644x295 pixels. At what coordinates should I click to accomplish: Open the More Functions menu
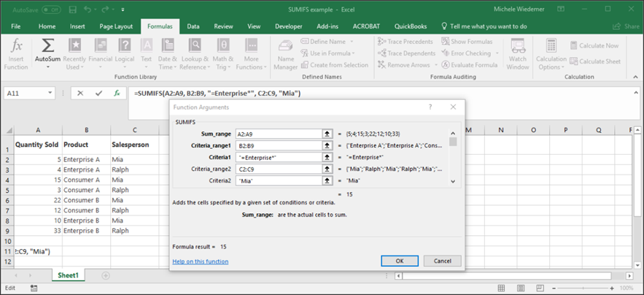tap(251, 54)
